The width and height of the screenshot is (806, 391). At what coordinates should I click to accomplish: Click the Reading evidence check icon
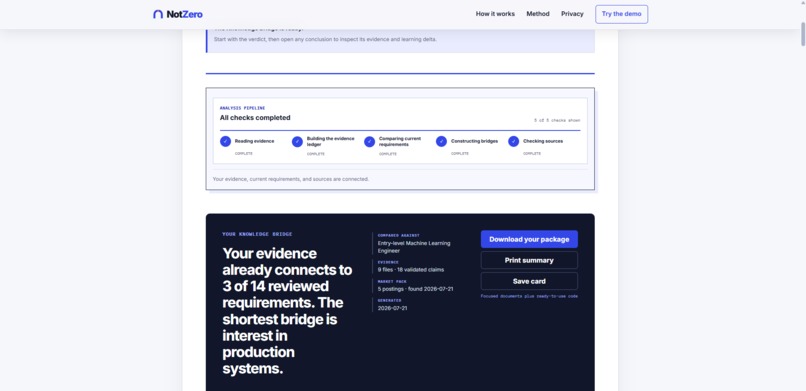point(225,141)
